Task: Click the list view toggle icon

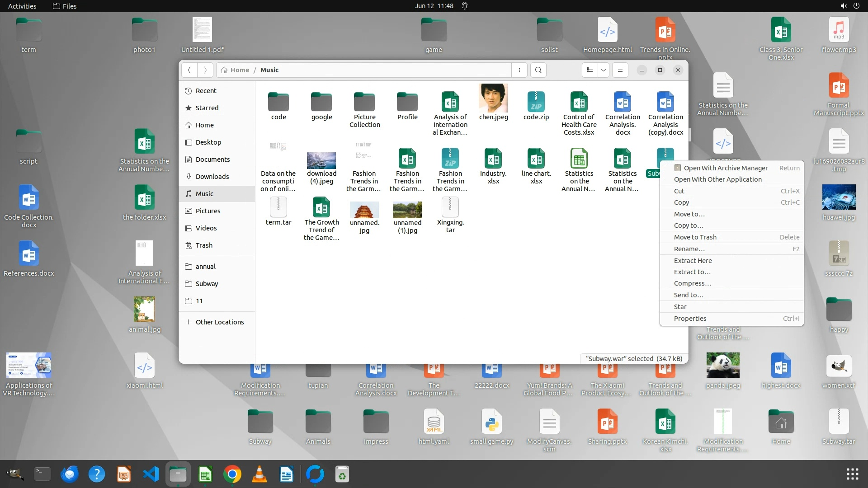Action: 590,70
